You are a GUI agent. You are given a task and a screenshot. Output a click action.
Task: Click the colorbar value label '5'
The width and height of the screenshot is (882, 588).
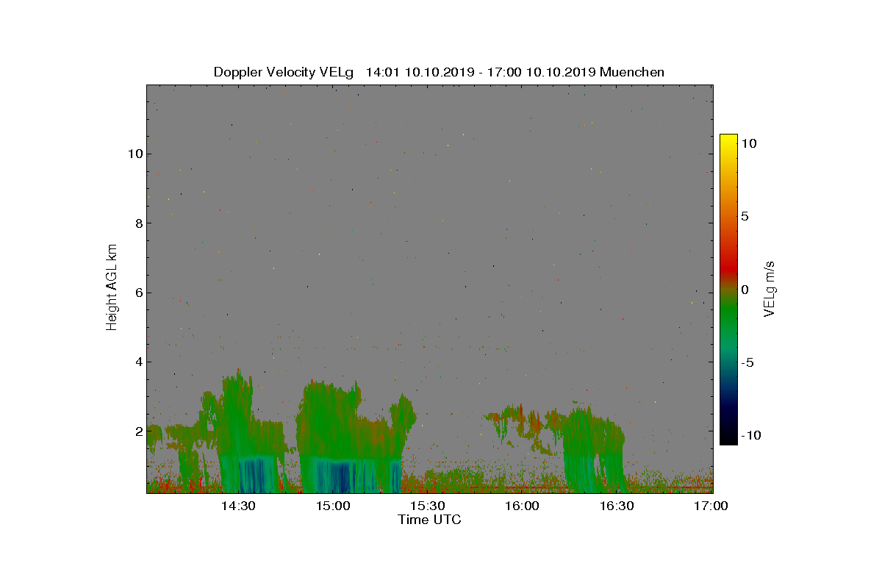(x=745, y=216)
